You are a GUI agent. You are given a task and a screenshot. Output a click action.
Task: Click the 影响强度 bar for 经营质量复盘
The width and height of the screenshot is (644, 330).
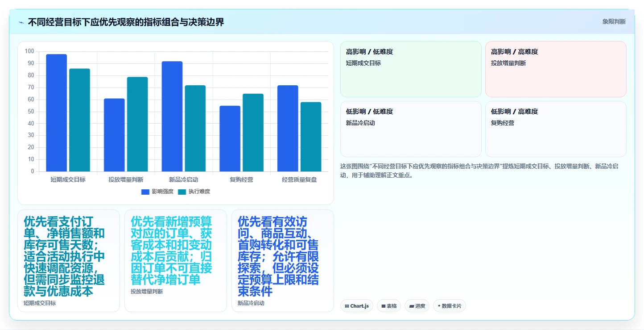pyautogui.click(x=288, y=129)
